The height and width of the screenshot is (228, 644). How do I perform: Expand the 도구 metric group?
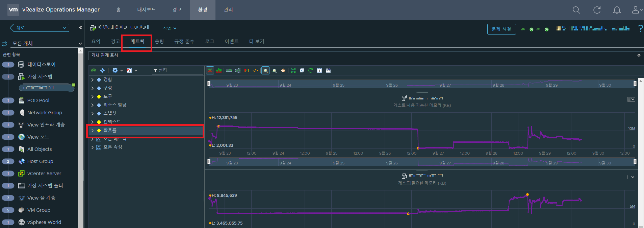pyautogui.click(x=93, y=96)
